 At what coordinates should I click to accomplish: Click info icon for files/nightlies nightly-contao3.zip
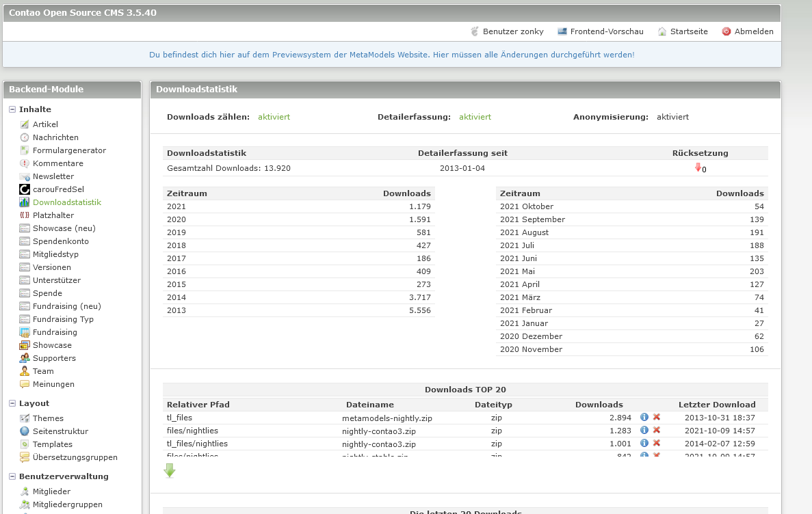[644, 430]
